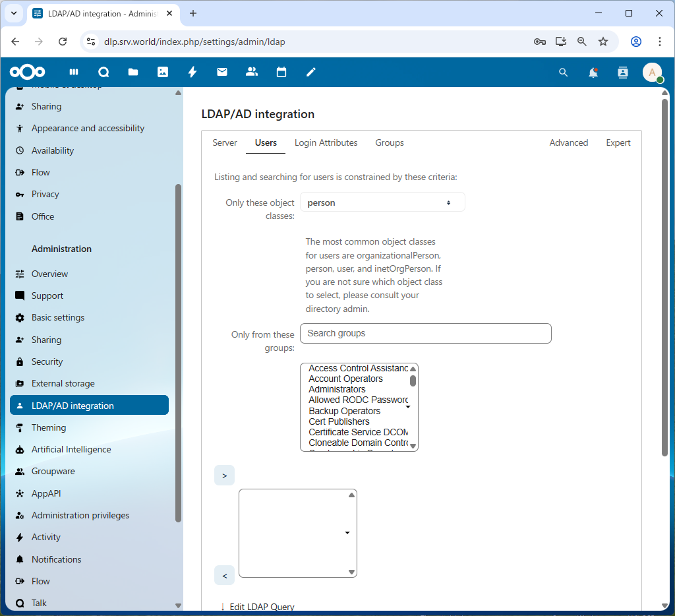This screenshot has height=616, width=675.
Task: Click the selected groups empty list box
Action: [x=297, y=534]
